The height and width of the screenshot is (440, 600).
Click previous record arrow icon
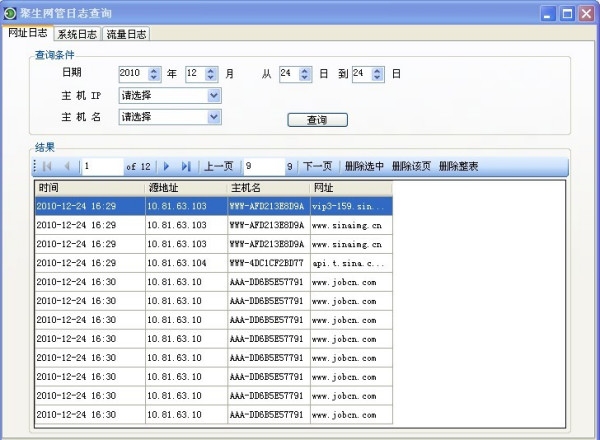coord(67,166)
